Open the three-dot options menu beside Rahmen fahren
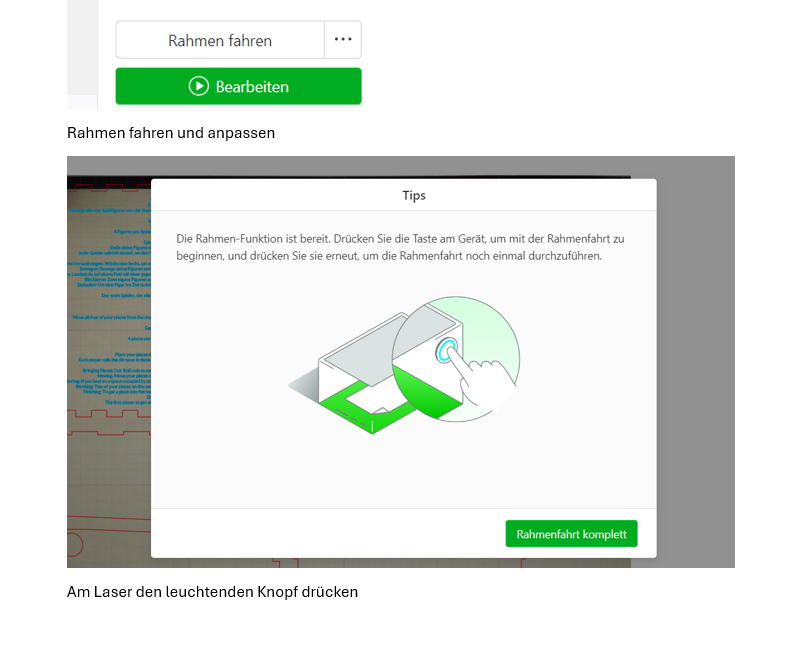Viewport: 806px width, 647px height. (x=343, y=40)
